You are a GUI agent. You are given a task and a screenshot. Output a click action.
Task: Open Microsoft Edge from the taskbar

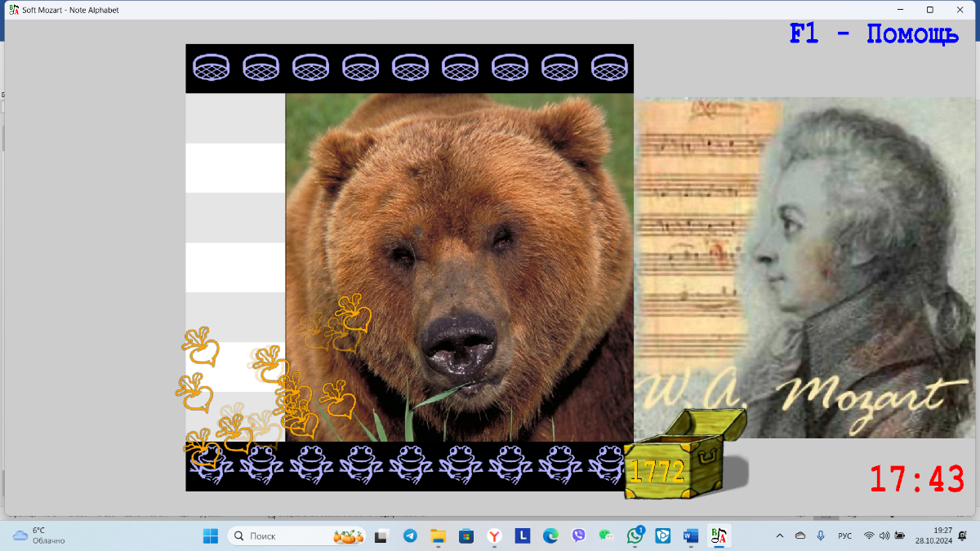(551, 536)
